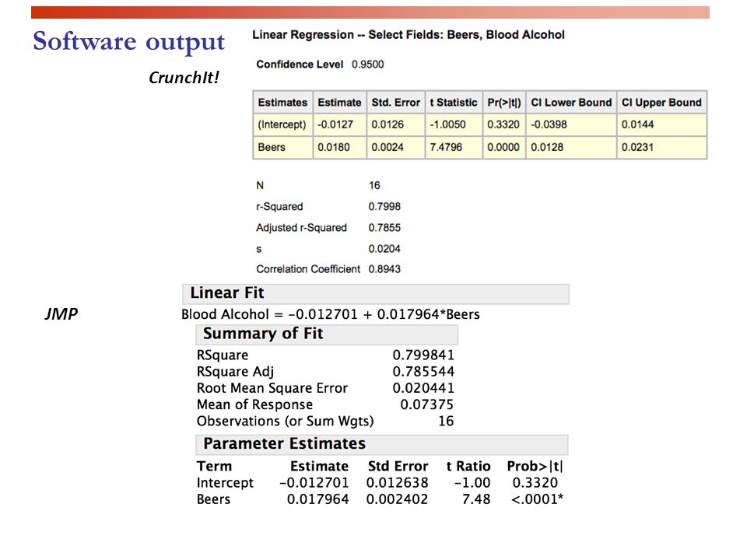Click the t ratio value -1.00
Viewport: 747px width, 560px height.
tap(472, 483)
